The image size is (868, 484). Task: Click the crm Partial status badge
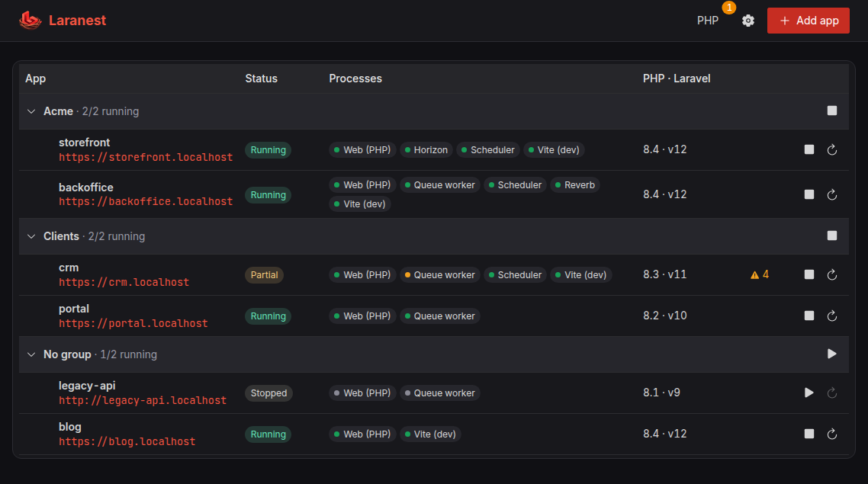tap(264, 275)
